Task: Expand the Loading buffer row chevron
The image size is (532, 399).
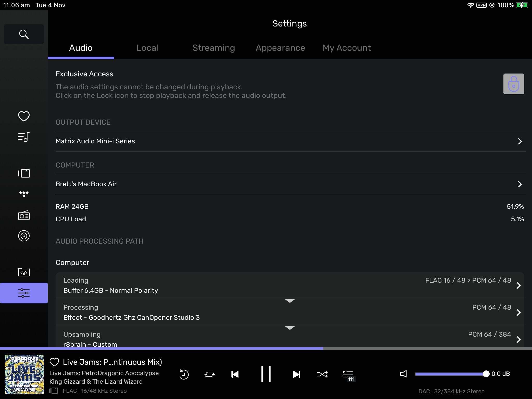Action: coord(518,285)
